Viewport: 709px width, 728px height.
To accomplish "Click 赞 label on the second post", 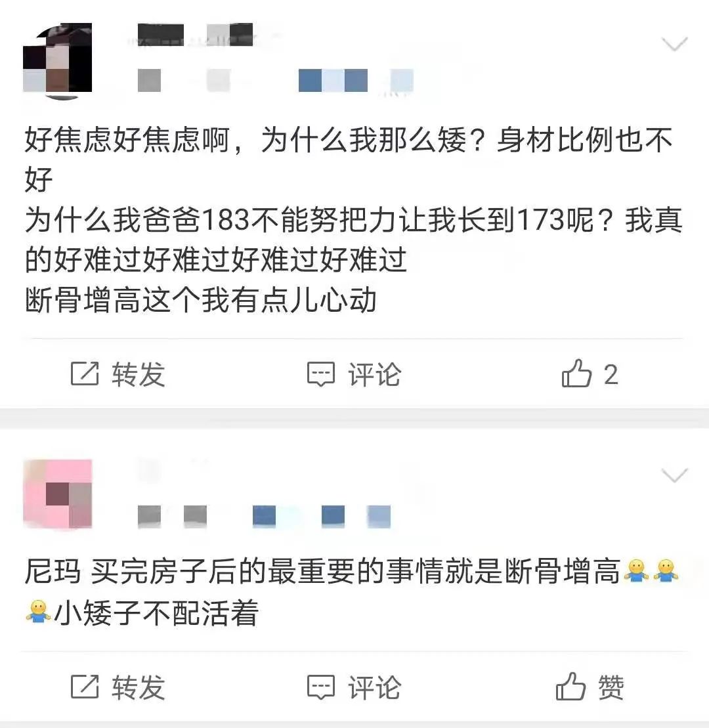I will click(611, 687).
